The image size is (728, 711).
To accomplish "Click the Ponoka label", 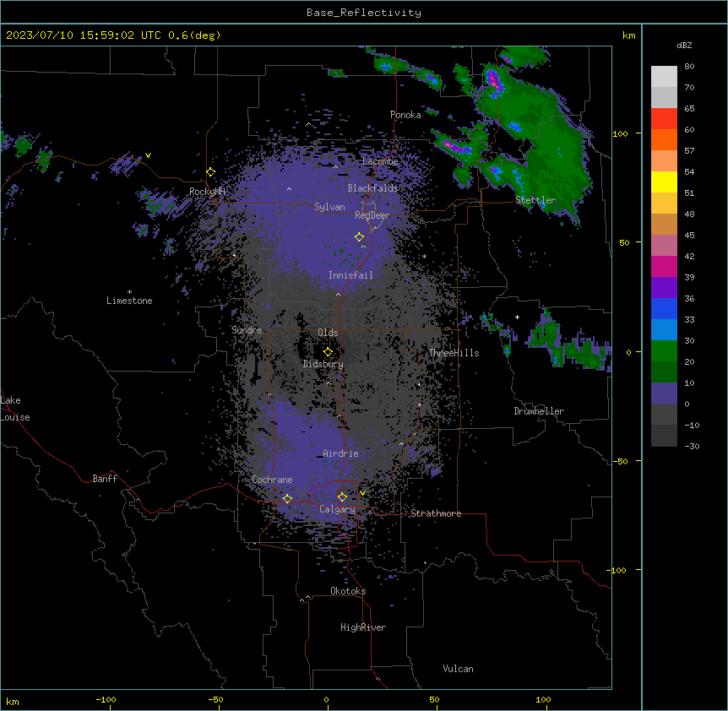I will tap(405, 115).
